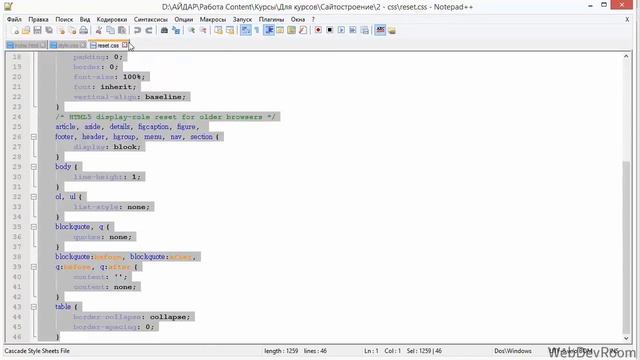Image resolution: width=640 pixels, height=360 pixels.
Task: Collapse the ol, ul rule block
Action: pos(34,197)
